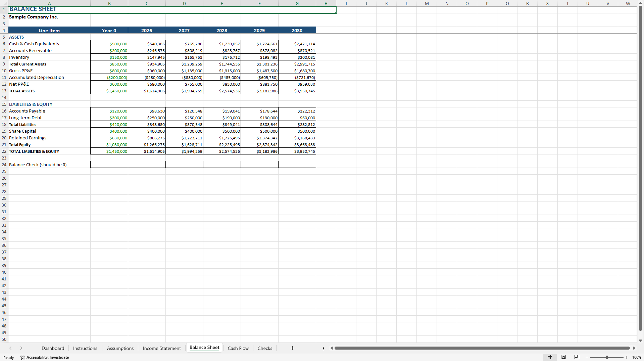Click the sheet tab bar options dots

[324, 348]
